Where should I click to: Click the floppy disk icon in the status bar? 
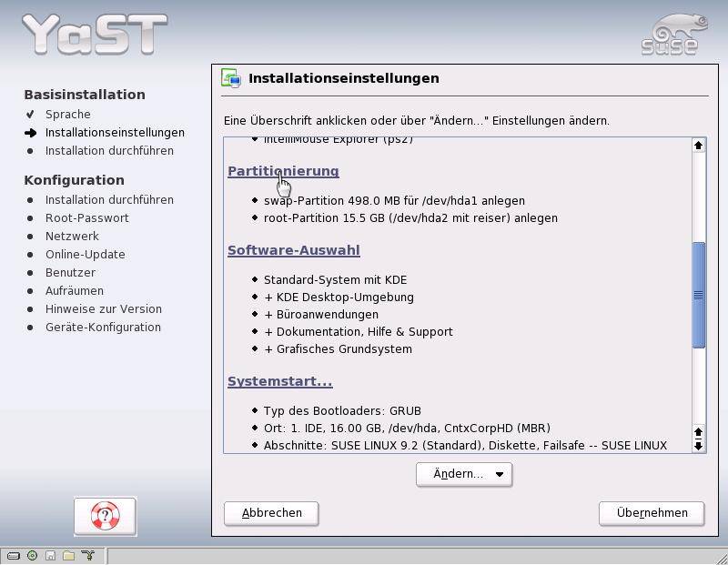pos(51,555)
